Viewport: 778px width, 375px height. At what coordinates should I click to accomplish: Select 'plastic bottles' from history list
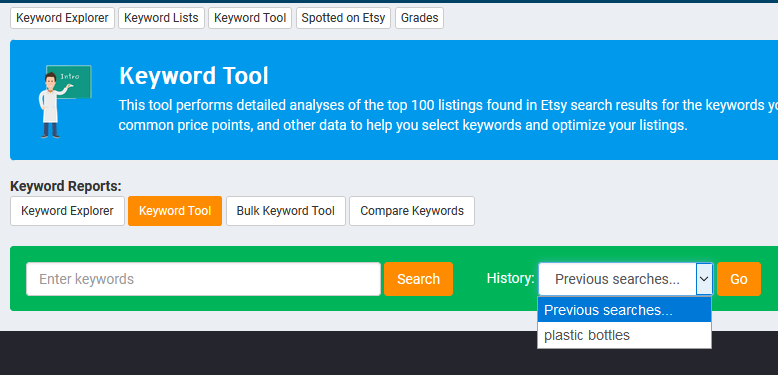pyautogui.click(x=624, y=335)
